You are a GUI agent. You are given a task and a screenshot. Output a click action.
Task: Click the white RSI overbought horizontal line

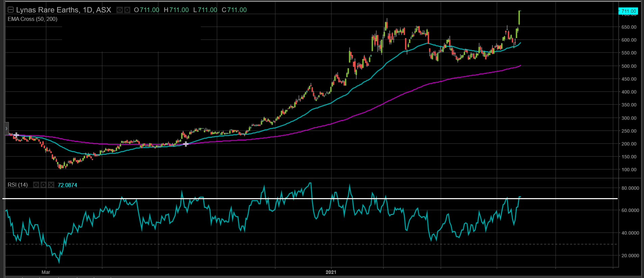pyautogui.click(x=310, y=198)
